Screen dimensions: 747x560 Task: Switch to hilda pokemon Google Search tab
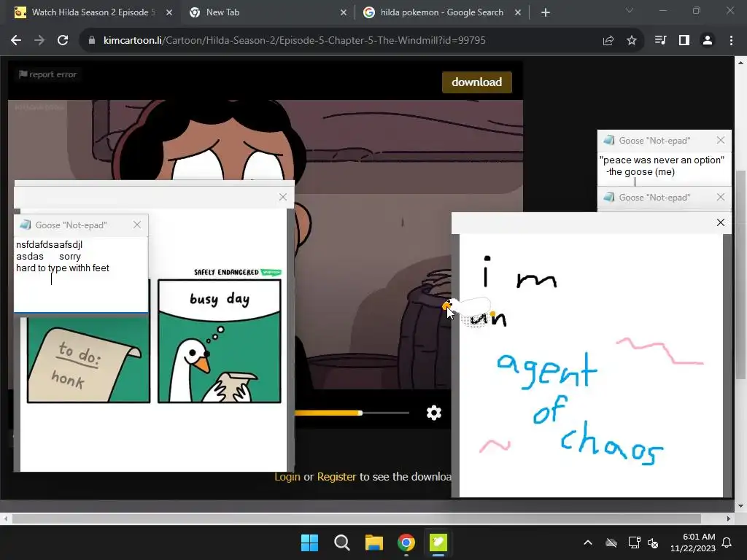[441, 12]
